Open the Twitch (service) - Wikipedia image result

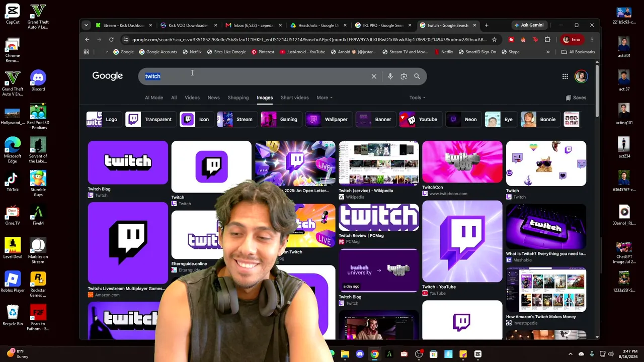click(x=378, y=170)
